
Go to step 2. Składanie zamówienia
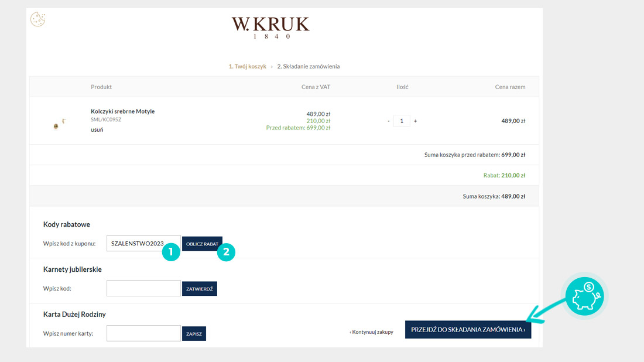pos(309,66)
